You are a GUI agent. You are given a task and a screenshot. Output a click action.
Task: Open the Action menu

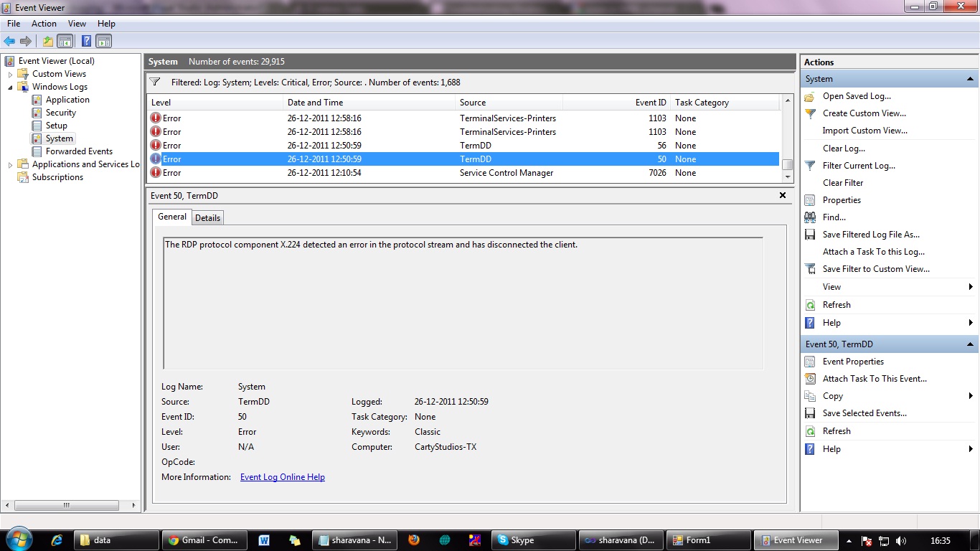click(x=44, y=23)
